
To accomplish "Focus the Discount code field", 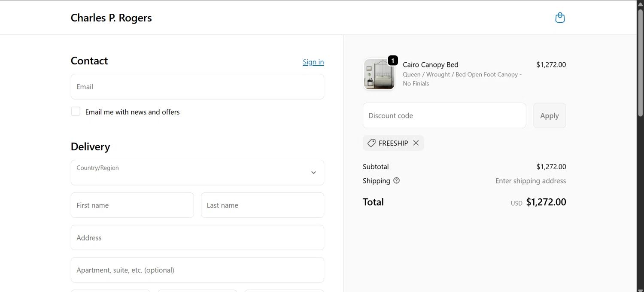I will (x=444, y=116).
